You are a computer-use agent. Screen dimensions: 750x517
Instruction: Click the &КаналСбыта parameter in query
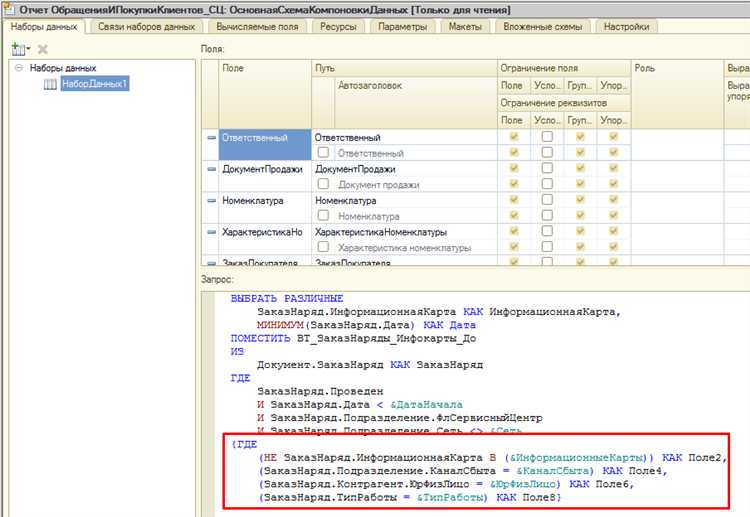coord(555,471)
